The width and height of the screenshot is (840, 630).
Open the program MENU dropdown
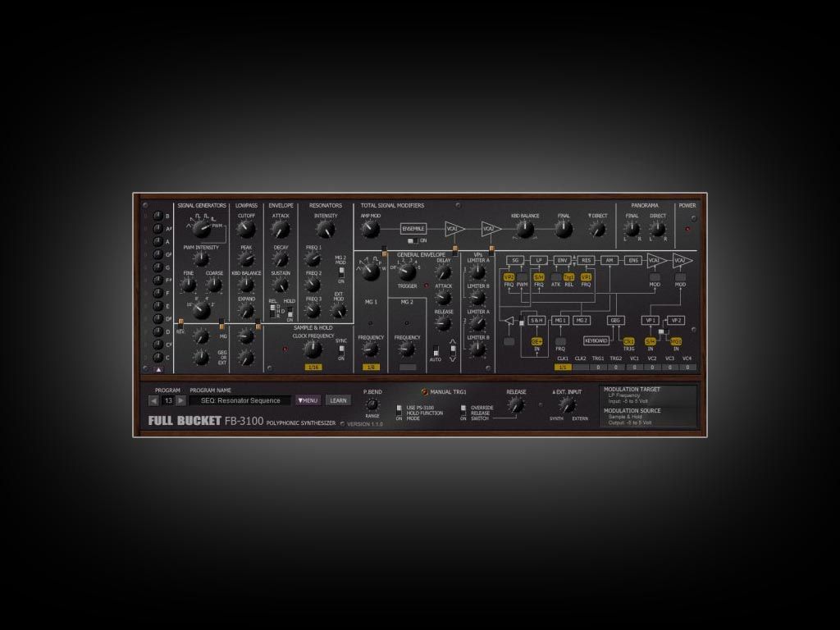(308, 400)
